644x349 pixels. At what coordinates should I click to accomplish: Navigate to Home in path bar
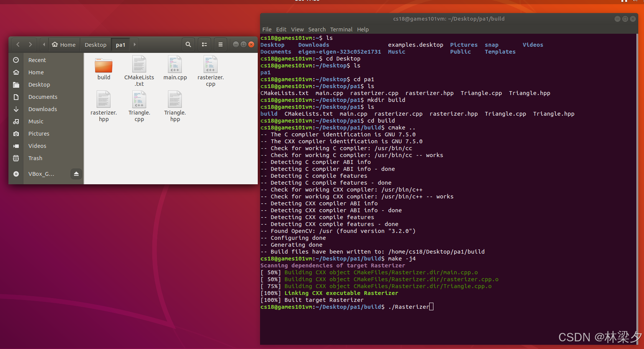(x=64, y=44)
